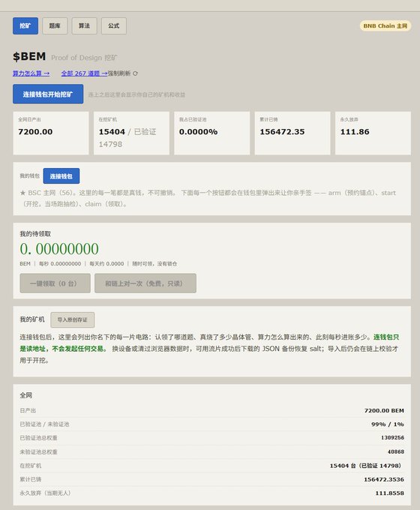420x510 pixels.
Task: Click the 累计已铸 value 156472.3536
Action: pos(384,479)
